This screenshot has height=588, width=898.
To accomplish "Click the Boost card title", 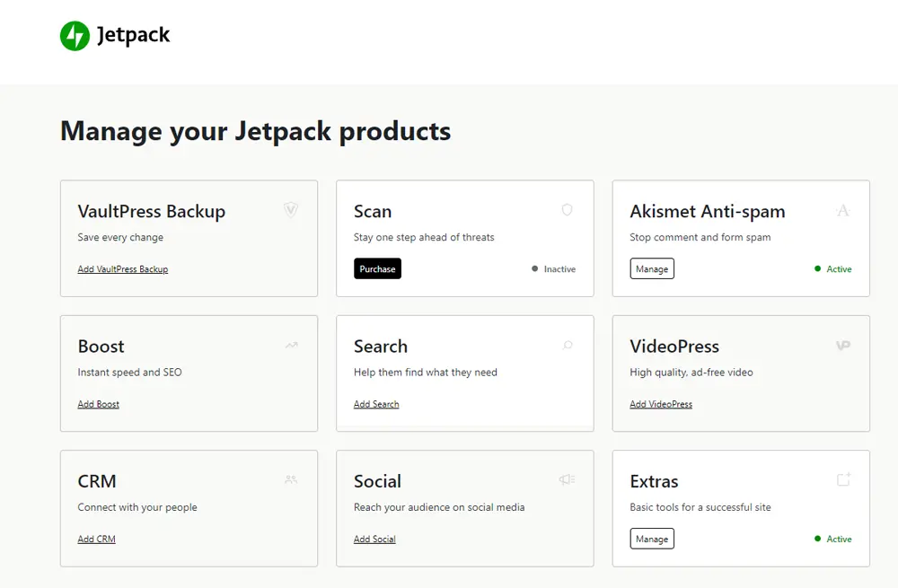I will 101,347.
